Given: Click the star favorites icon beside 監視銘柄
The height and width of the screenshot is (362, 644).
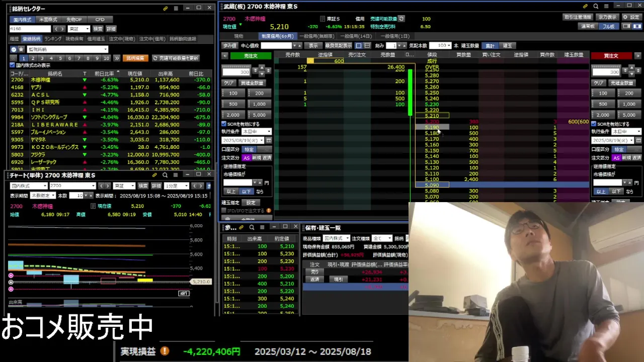Looking at the screenshot, I should click(21, 49).
